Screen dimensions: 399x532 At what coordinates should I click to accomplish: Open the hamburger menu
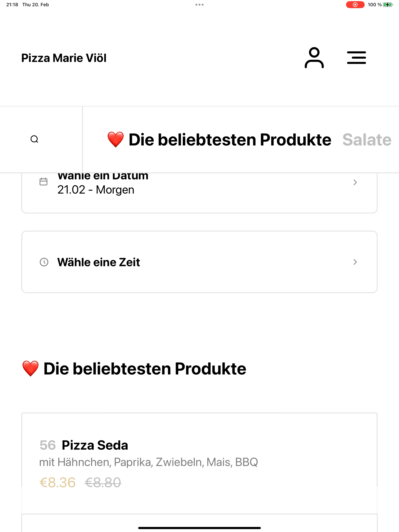356,58
